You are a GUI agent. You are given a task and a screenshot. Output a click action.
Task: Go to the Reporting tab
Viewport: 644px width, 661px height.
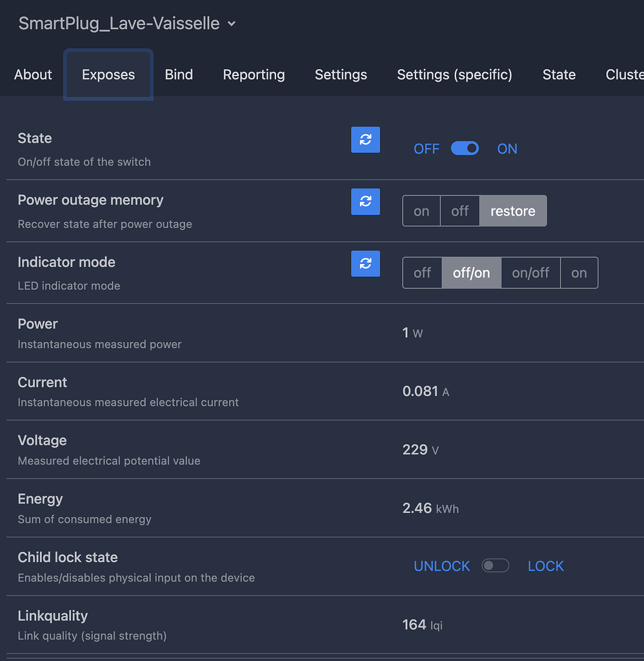tap(254, 75)
